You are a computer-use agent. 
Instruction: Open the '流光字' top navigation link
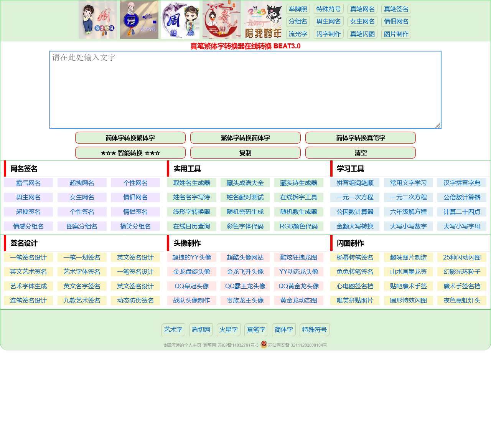298,34
